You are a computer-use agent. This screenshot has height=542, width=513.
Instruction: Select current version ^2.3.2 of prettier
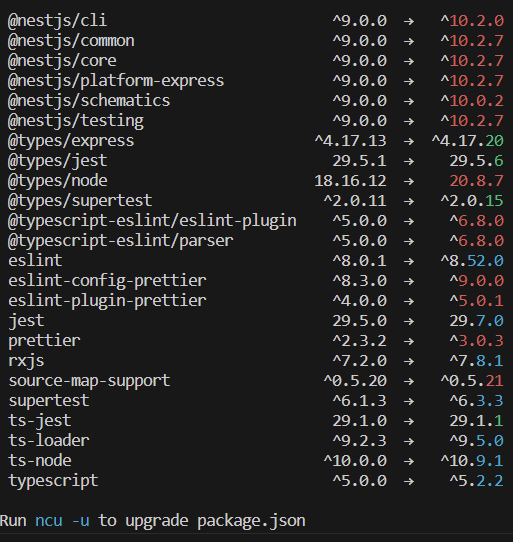tap(360, 341)
